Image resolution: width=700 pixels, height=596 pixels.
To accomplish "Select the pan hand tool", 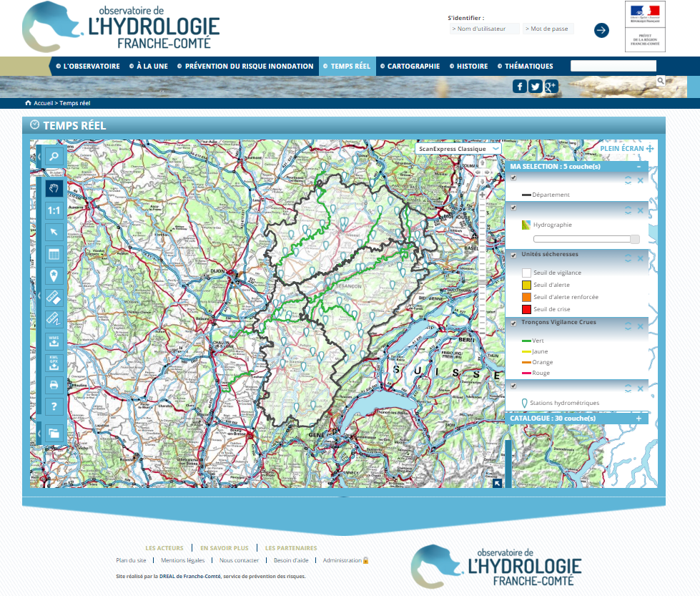I will point(54,188).
